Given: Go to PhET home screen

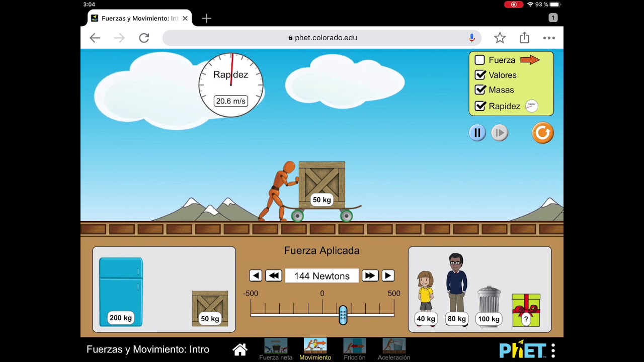Looking at the screenshot, I should point(240,349).
